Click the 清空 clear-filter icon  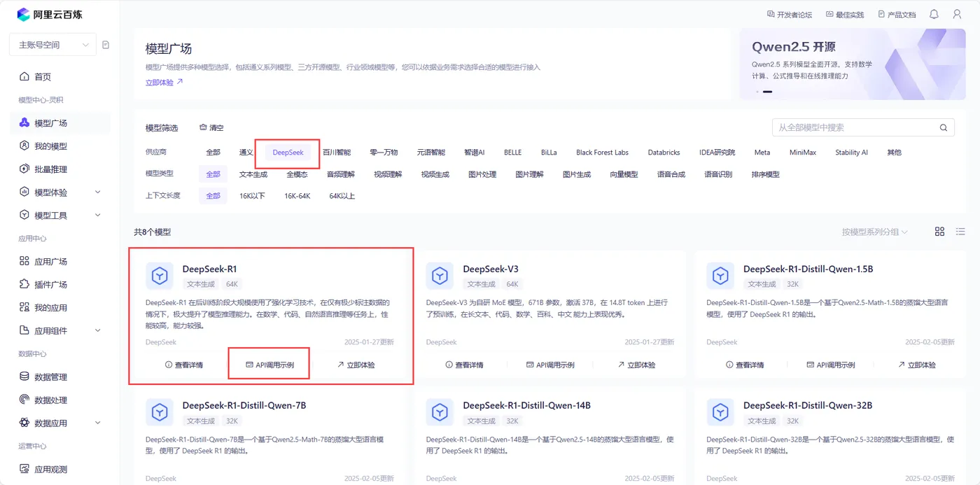[x=203, y=128]
